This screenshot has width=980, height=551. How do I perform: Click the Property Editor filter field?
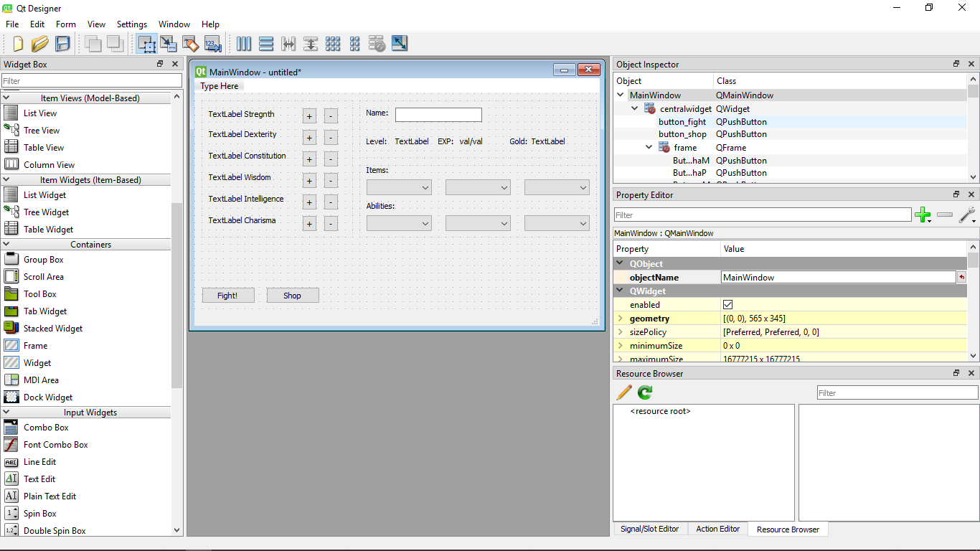pos(763,215)
